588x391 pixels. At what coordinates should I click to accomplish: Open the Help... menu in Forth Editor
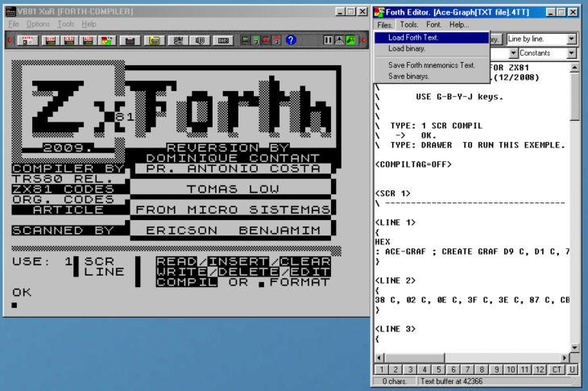point(459,25)
